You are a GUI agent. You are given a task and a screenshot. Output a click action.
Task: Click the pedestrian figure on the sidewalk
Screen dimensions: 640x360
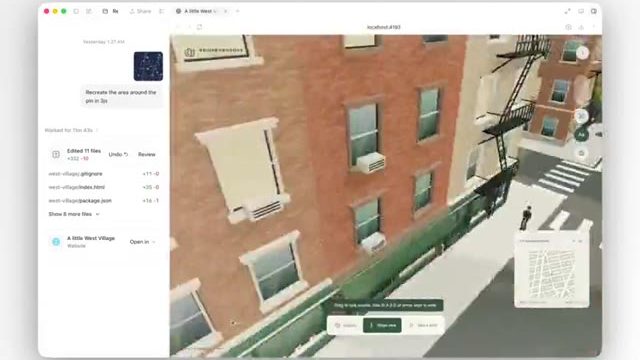[x=526, y=218]
